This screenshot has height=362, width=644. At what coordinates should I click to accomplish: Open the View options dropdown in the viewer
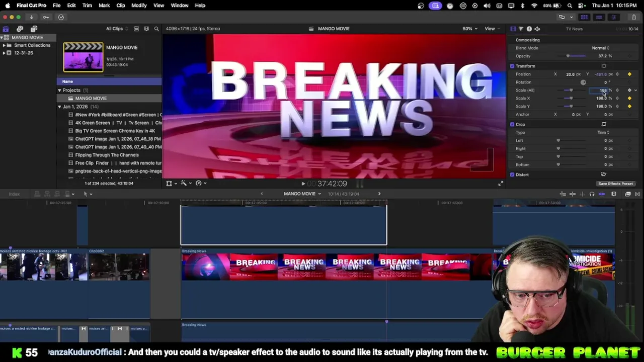click(x=491, y=29)
